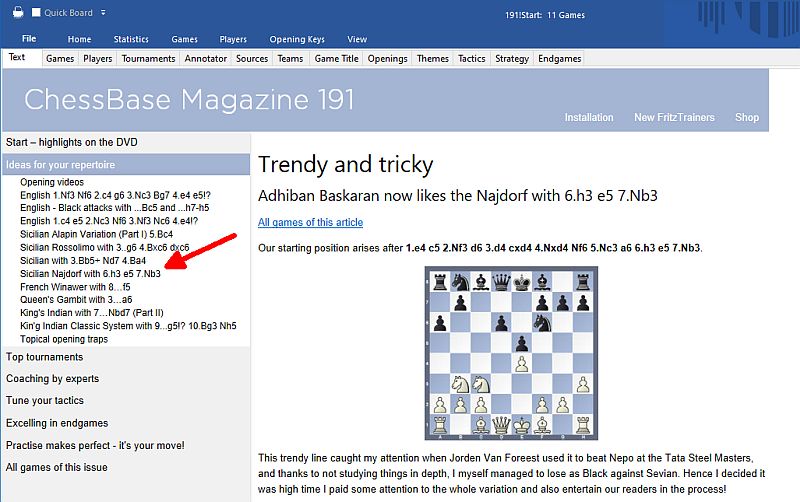Toggle the Quick Board checkbox
This screenshot has width=800, height=502.
point(36,12)
